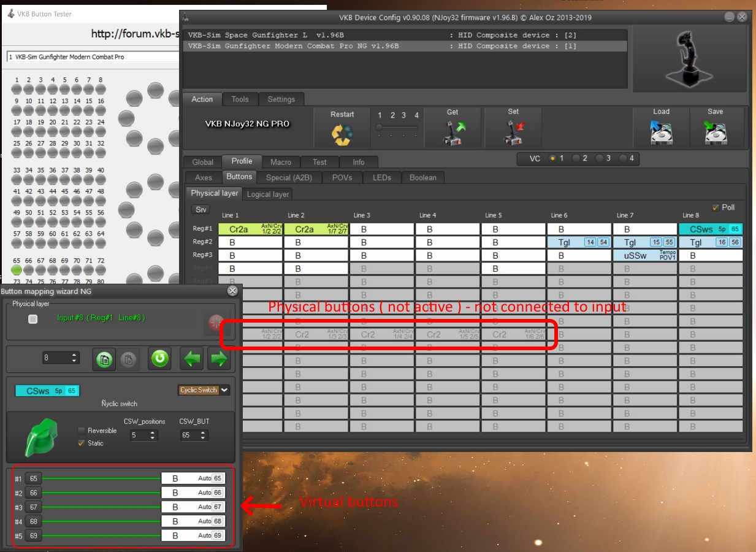Click the CSws 5p 65 cyan swatch in wizard
756x552 pixels.
coord(47,391)
